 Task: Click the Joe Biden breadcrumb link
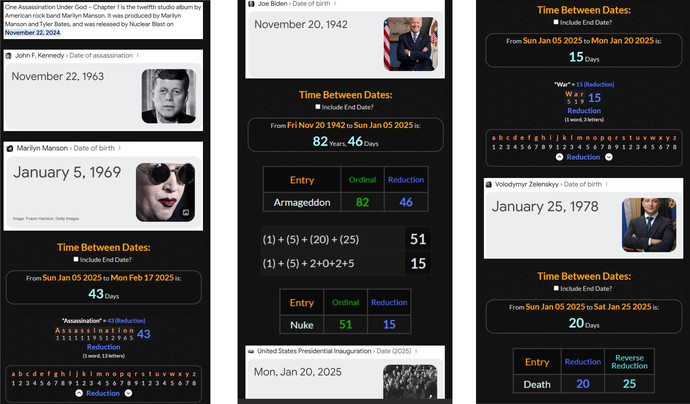click(272, 4)
